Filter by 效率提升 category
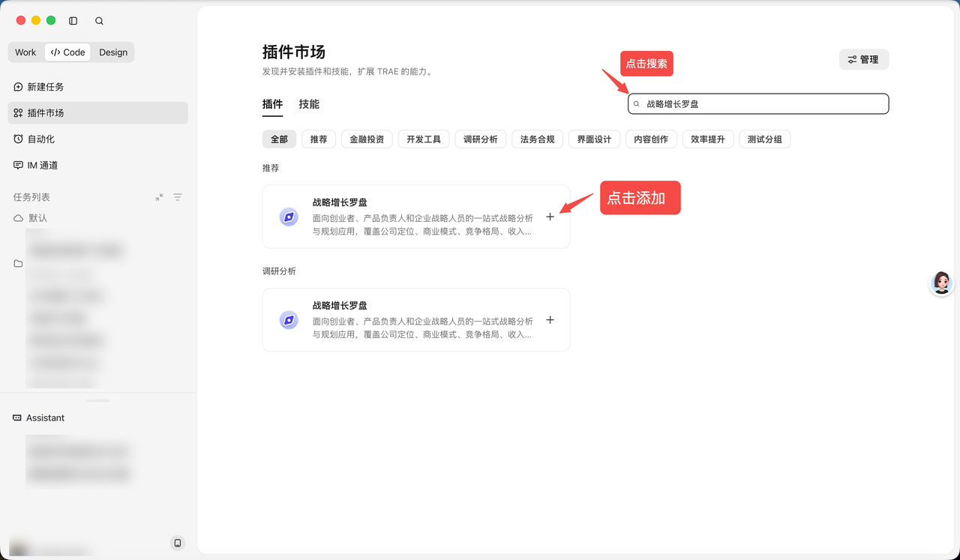 [x=708, y=139]
